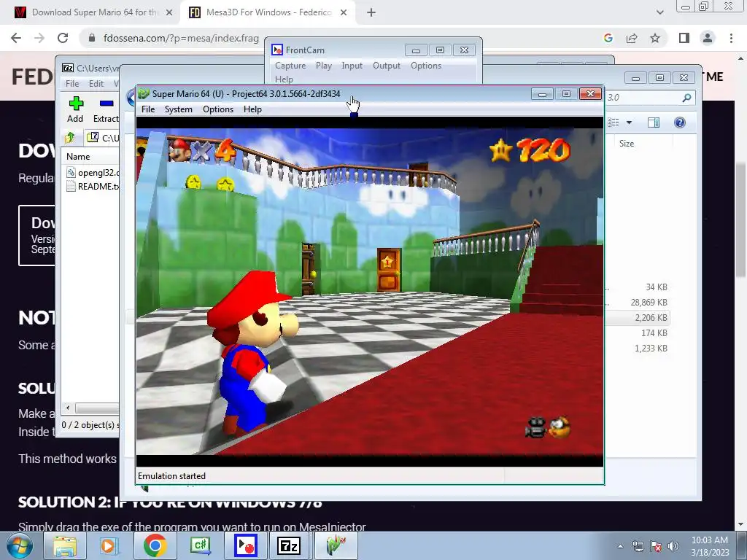This screenshot has height=560, width=747.
Task: Select the 28,869 KB file row
Action: click(x=638, y=303)
